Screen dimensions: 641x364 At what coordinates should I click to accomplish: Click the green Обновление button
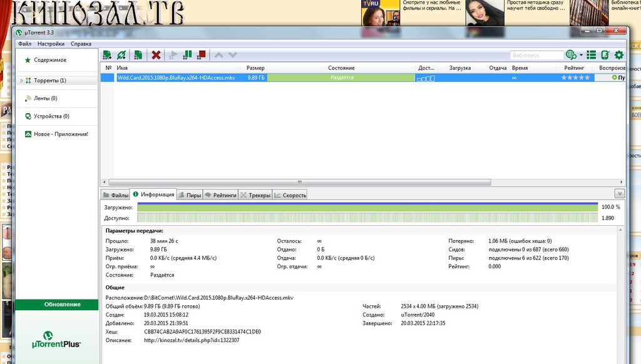pos(57,305)
